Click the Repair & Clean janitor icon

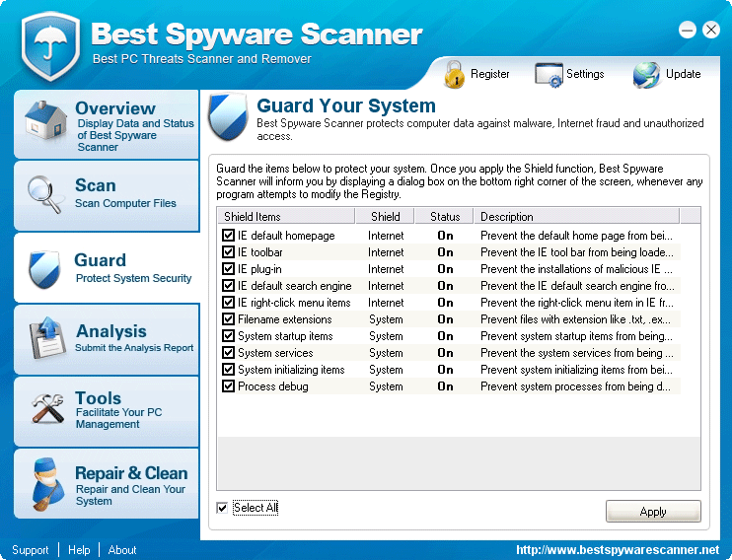[48, 484]
